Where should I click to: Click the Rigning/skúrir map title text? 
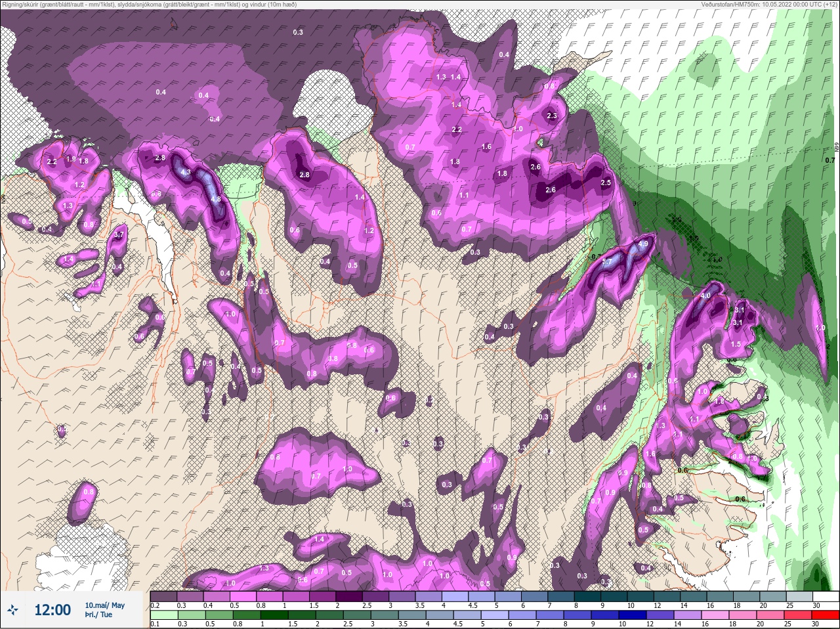(149, 5)
